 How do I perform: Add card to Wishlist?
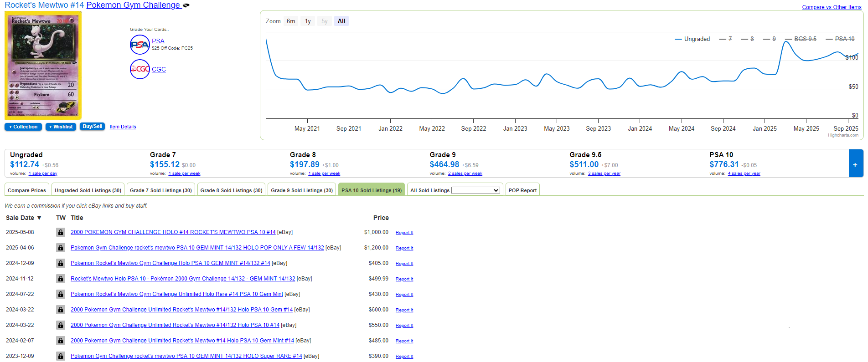61,127
